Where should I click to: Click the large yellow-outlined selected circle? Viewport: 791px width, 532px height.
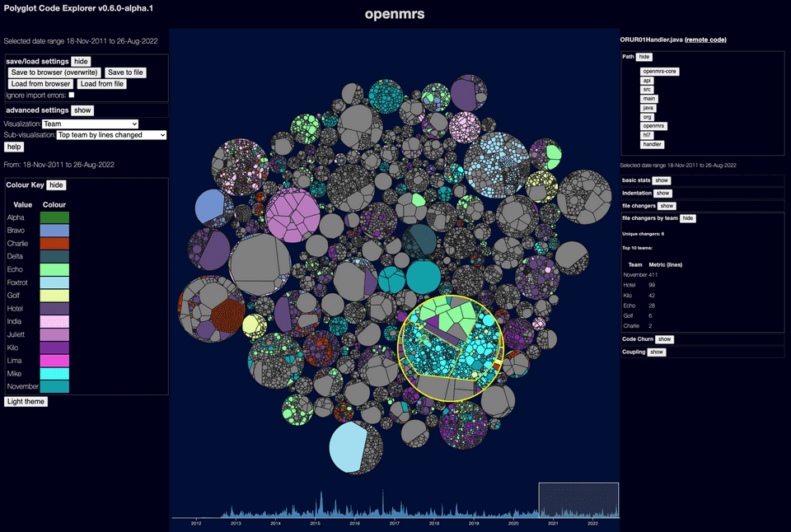451,348
